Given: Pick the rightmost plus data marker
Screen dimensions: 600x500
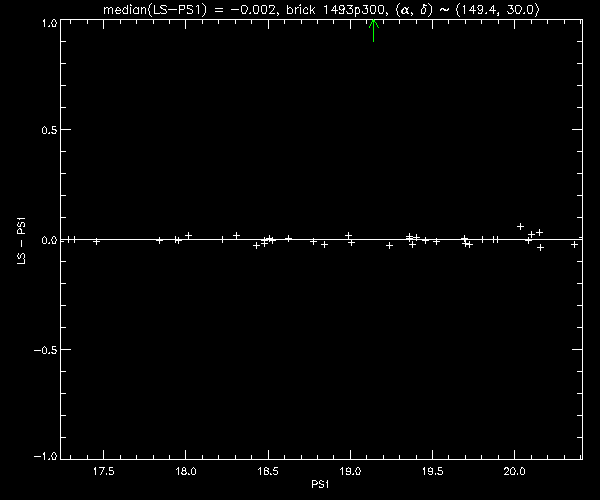Looking at the screenshot, I should coord(574,244).
